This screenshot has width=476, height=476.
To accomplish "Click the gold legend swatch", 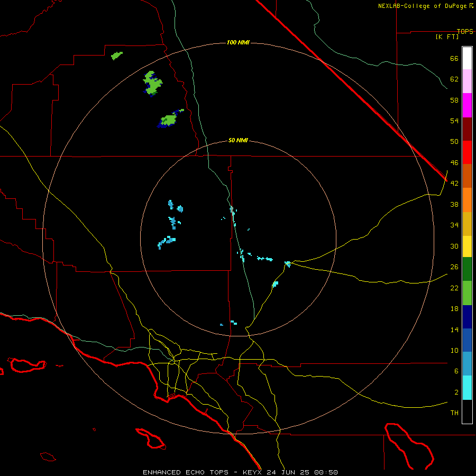I will [x=467, y=224].
